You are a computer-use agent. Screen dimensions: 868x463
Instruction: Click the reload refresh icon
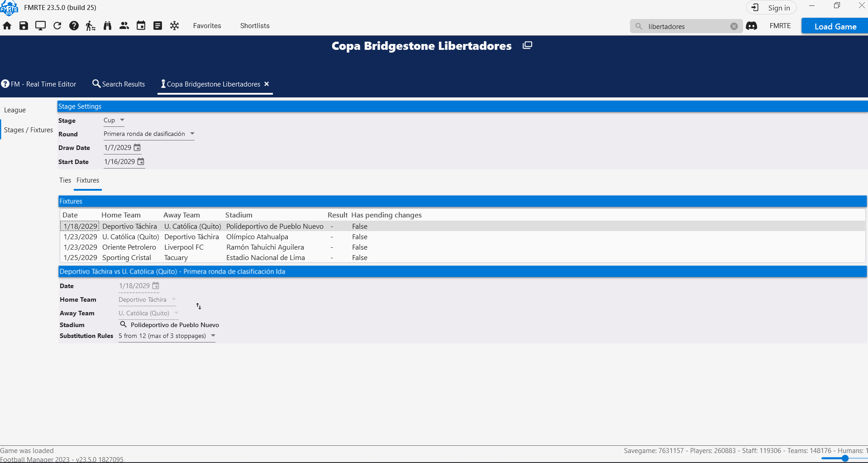coord(57,26)
